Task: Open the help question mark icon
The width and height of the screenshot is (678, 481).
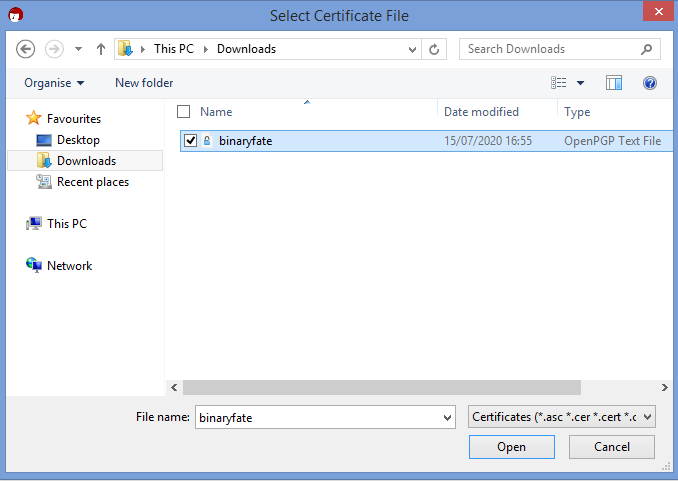Action: [649, 83]
